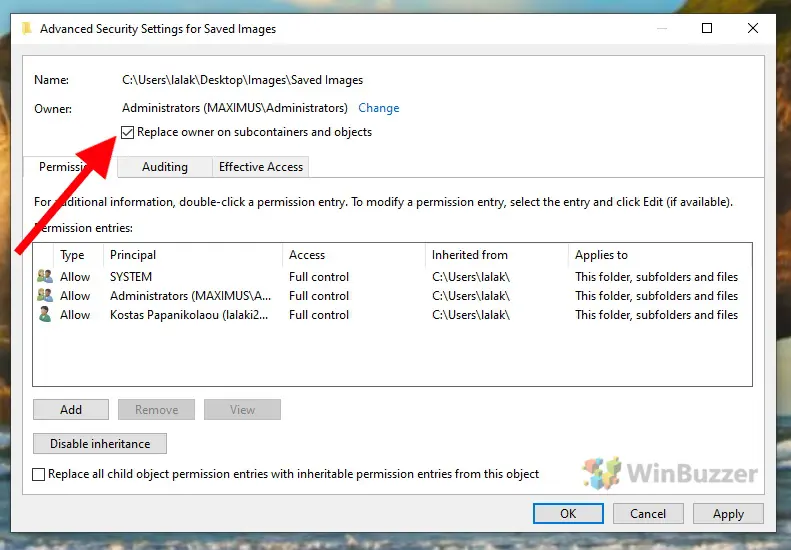Close the Advanced Security Settings dialog
The image size is (791, 550).
tap(753, 28)
